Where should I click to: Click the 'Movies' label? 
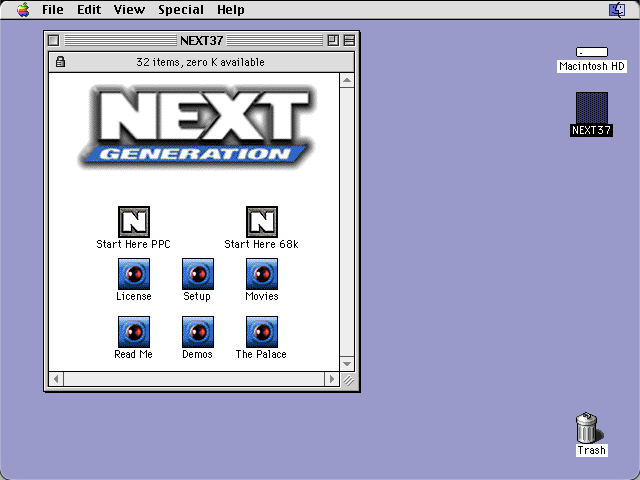point(262,296)
